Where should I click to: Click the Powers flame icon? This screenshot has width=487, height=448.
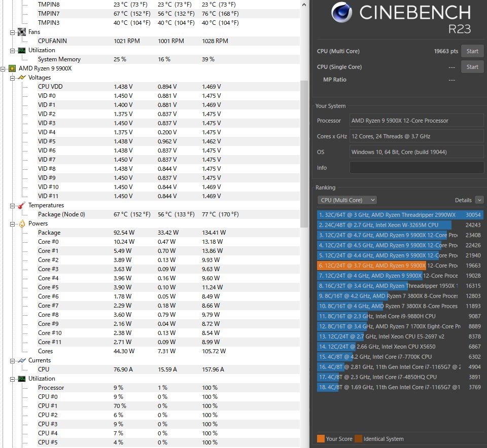pyautogui.click(x=22, y=223)
